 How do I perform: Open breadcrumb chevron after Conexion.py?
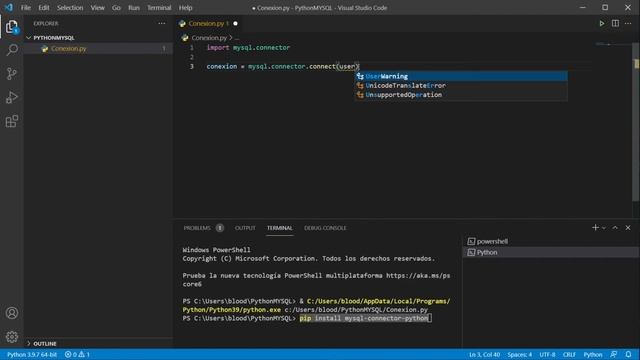[231, 38]
